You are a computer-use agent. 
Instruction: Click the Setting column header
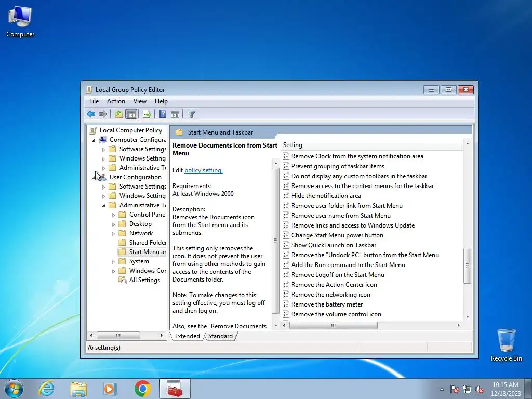372,145
